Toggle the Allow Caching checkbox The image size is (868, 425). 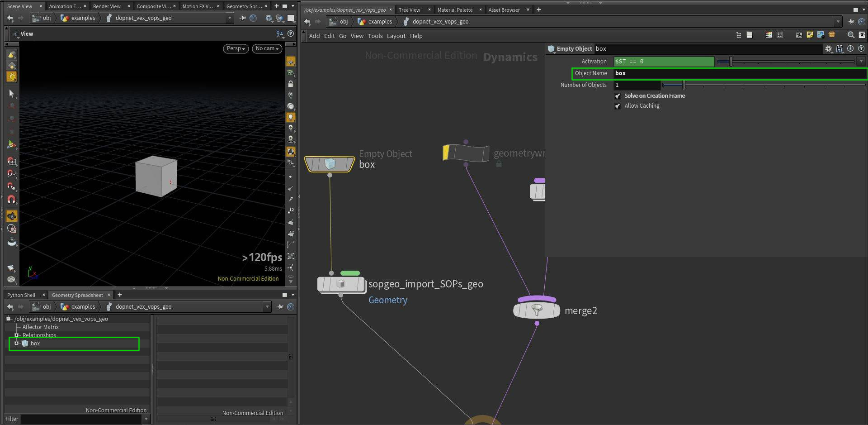(x=618, y=106)
